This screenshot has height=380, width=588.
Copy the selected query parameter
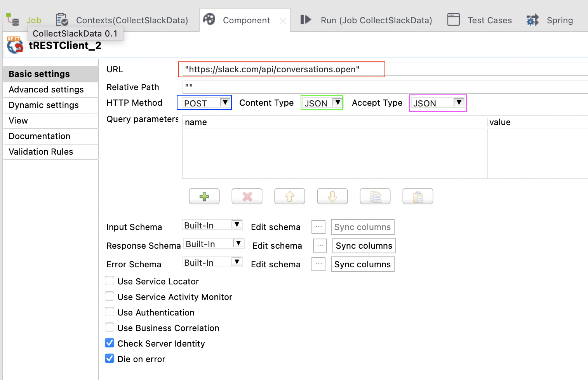pos(375,196)
